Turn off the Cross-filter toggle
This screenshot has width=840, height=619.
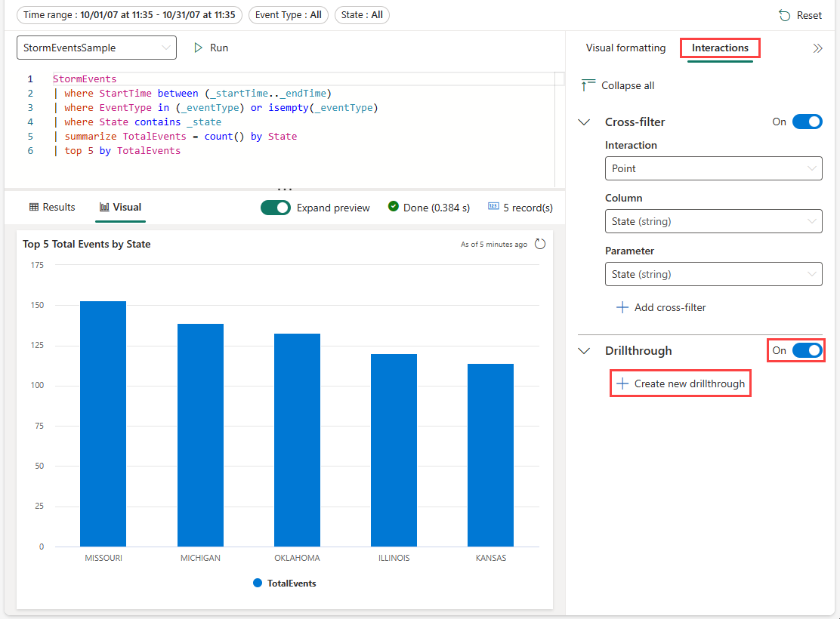click(807, 122)
